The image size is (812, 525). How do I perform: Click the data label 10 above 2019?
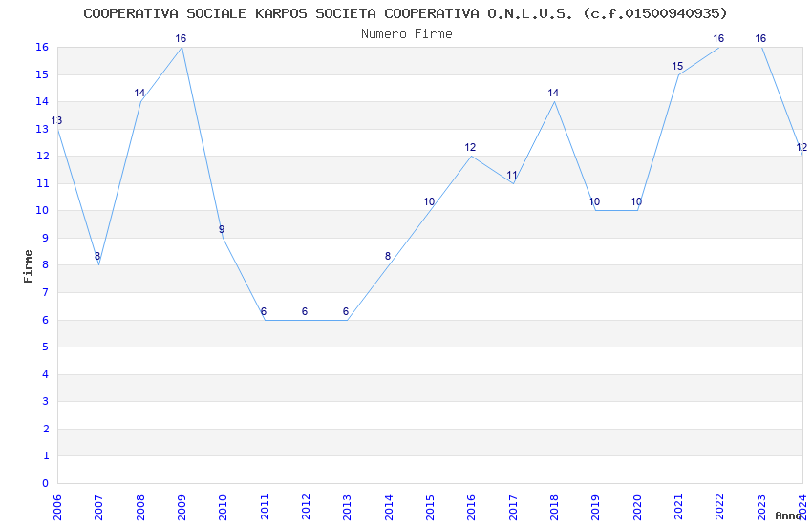pos(594,201)
